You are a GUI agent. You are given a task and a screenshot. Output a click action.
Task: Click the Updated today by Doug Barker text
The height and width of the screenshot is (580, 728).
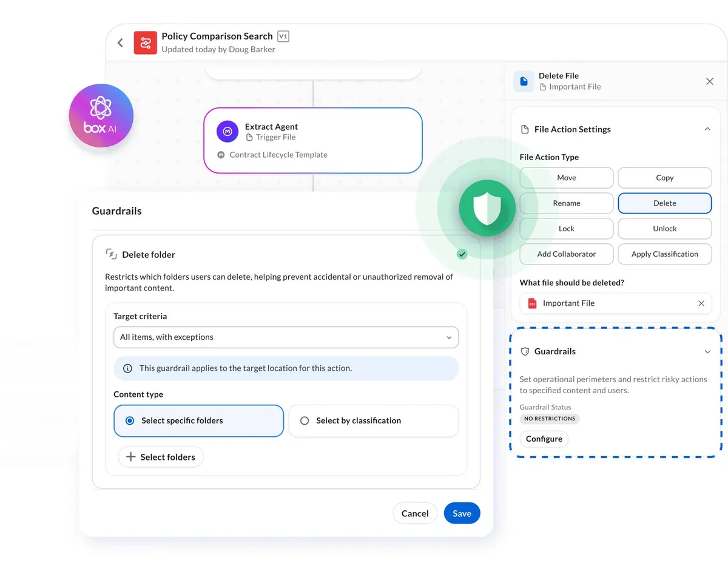[x=218, y=49]
